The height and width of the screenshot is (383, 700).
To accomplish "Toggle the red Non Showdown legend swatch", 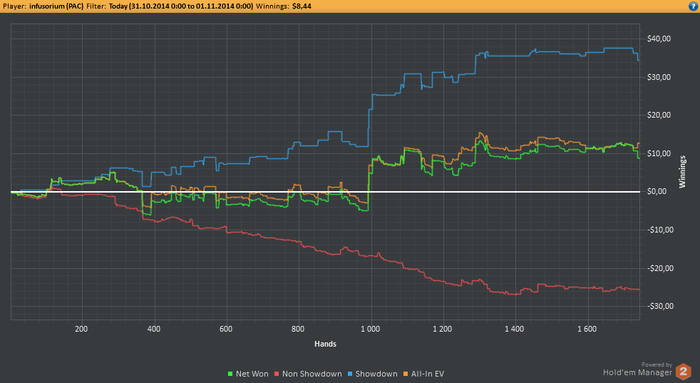I will [277, 374].
